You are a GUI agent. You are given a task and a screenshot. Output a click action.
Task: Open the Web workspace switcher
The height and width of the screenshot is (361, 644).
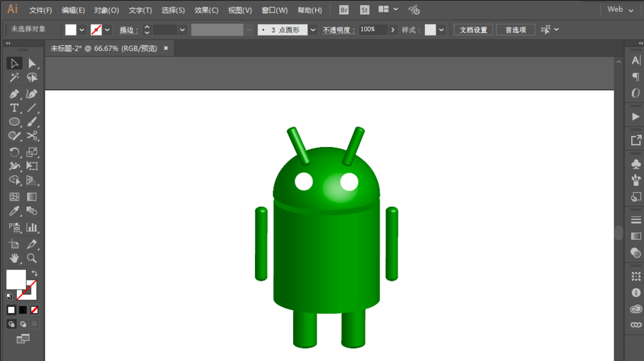[620, 10]
